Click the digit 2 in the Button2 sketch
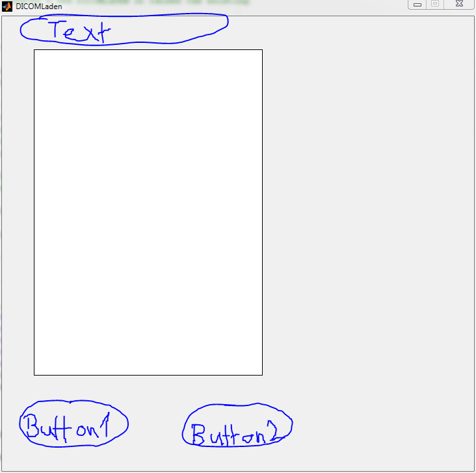476x473 pixels. [x=272, y=430]
